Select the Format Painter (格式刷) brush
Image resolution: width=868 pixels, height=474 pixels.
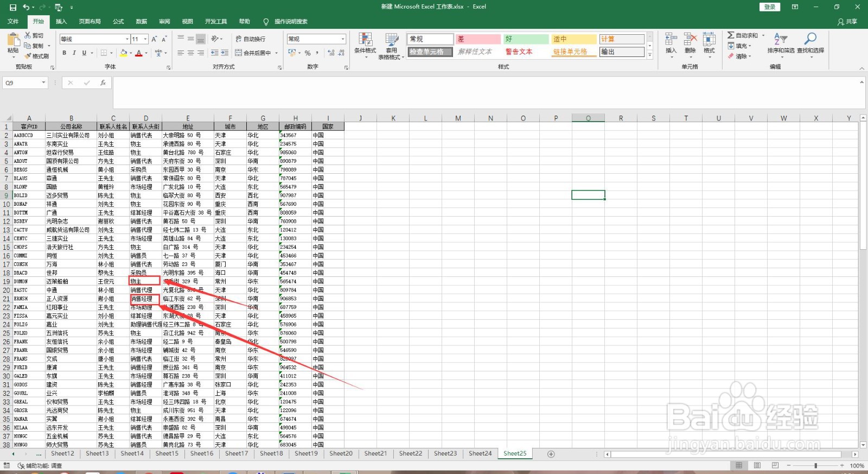tap(28, 56)
